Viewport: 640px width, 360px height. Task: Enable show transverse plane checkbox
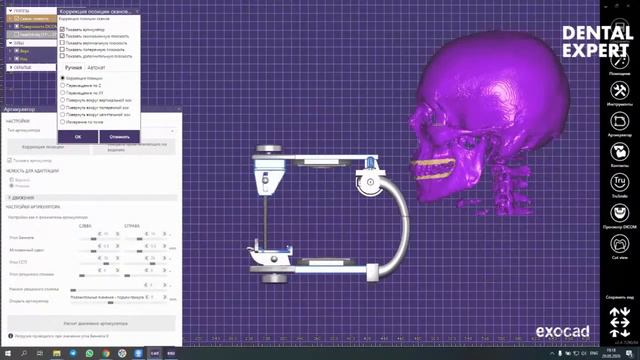pyautogui.click(x=62, y=49)
